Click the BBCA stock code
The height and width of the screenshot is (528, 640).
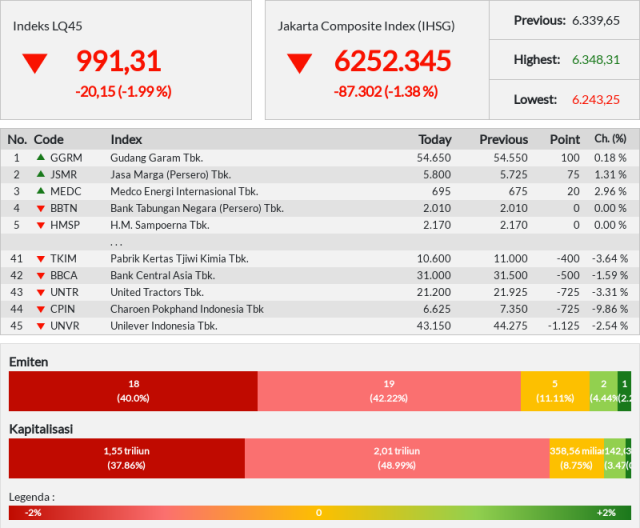(x=64, y=275)
